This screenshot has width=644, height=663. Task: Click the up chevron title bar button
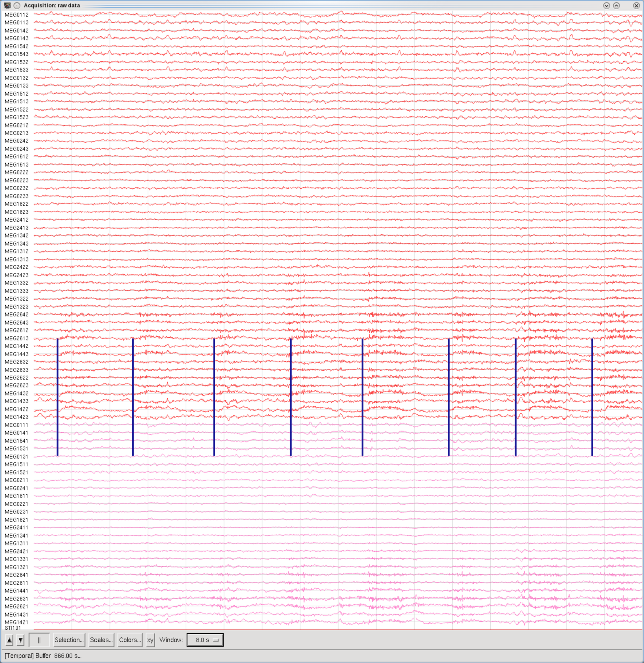616,5
